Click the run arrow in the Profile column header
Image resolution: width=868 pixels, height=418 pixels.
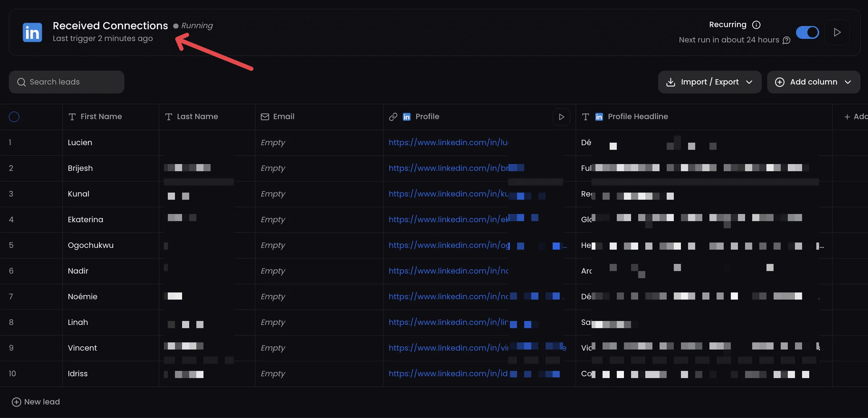pos(561,117)
